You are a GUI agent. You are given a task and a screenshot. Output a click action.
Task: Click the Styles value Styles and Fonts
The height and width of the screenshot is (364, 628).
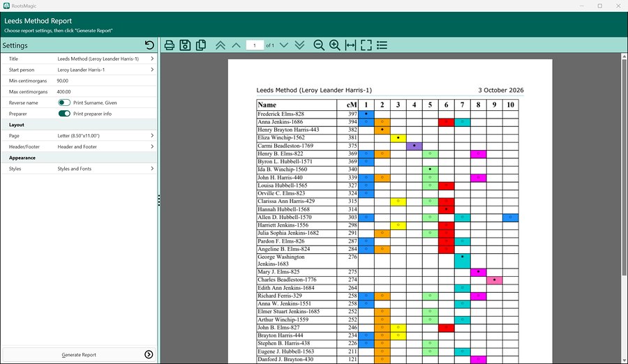pyautogui.click(x=75, y=169)
